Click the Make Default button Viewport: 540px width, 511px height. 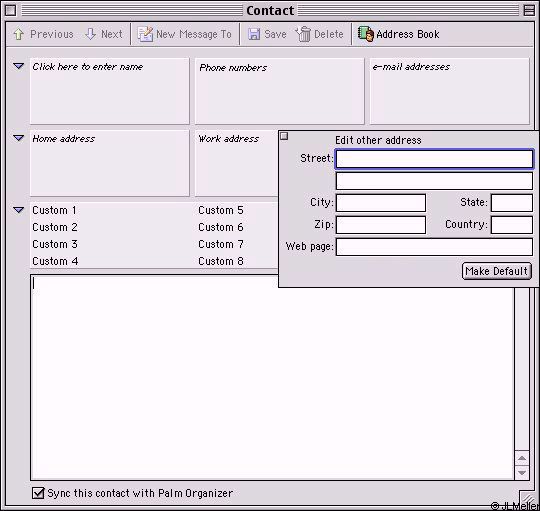tap(497, 271)
